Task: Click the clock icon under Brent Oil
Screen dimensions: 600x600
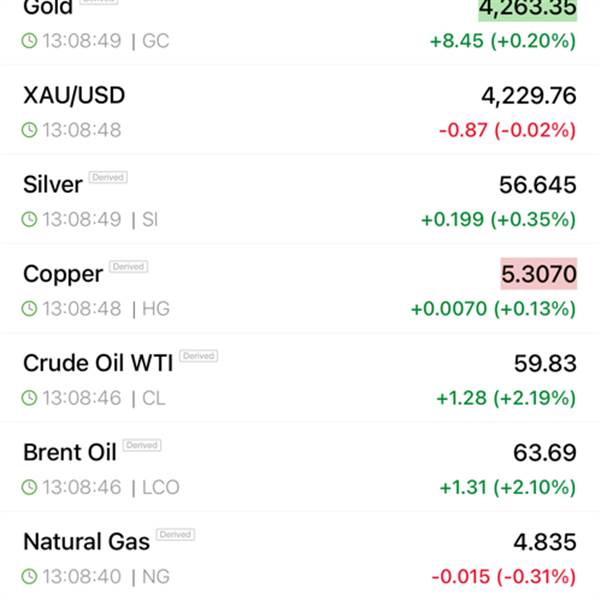Action: 30,487
